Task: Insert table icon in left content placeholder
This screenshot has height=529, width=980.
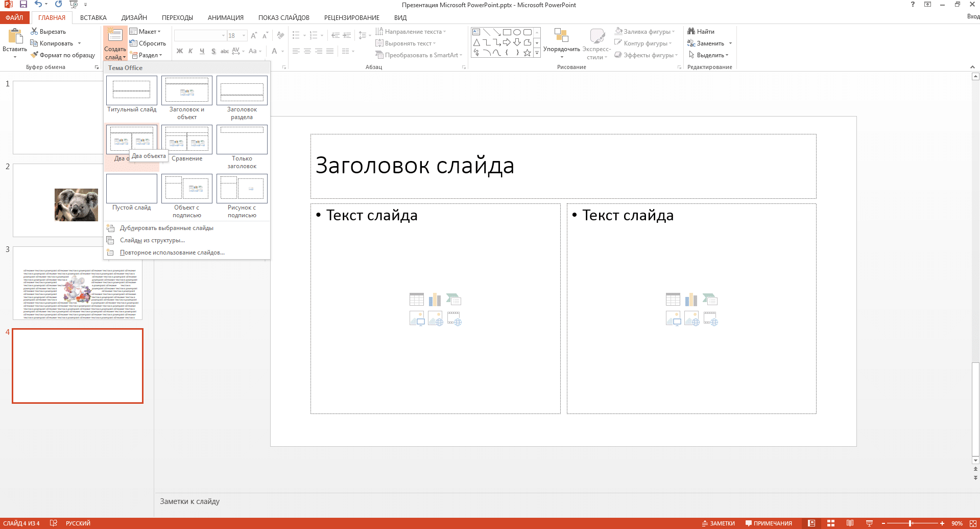Action: click(x=417, y=300)
